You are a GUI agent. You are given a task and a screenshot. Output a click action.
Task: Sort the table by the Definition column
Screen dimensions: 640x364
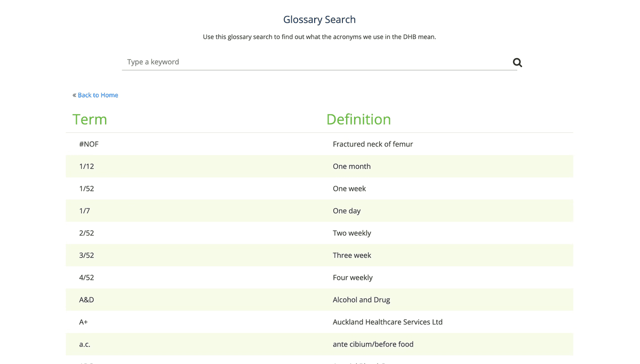tap(358, 119)
